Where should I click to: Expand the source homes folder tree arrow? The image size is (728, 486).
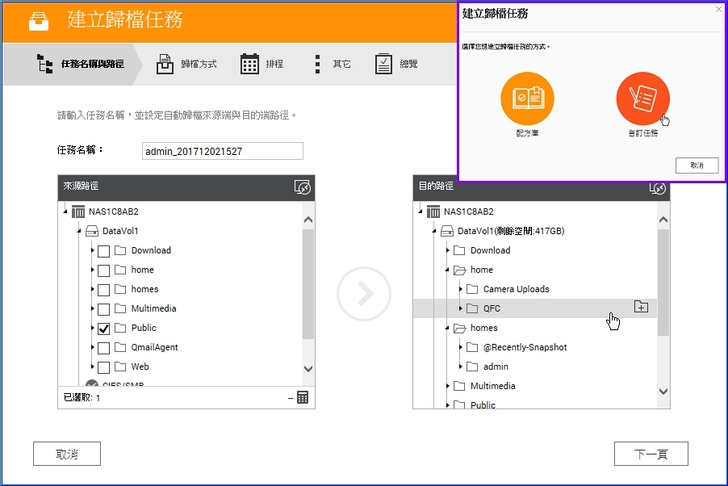pos(90,289)
